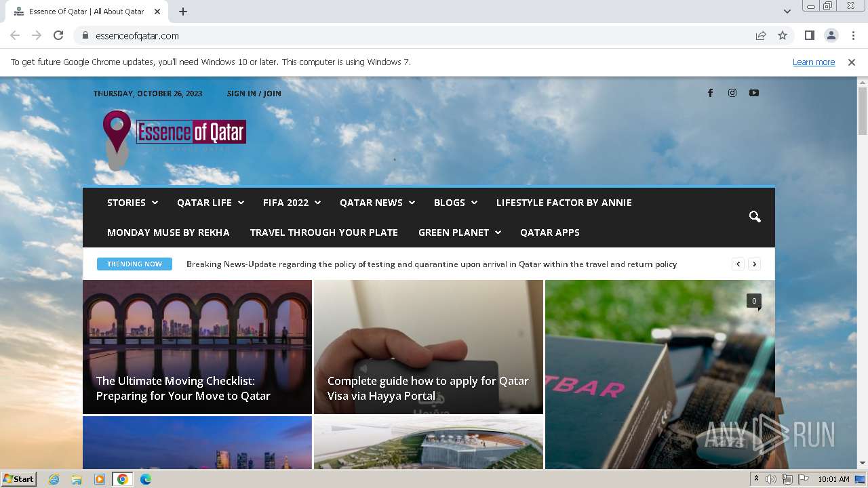Open the watch and box article thumbnail

pyautogui.click(x=660, y=375)
